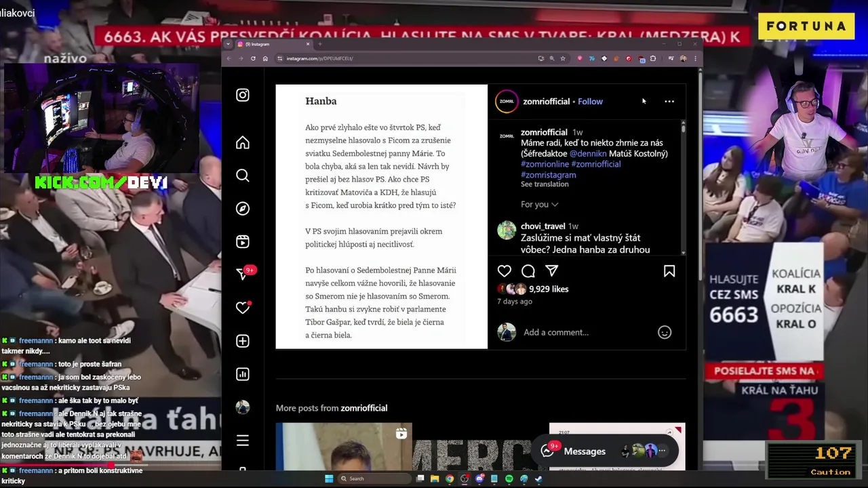Screen dimensions: 868x488
Task: Open the Explore compass icon
Action: coord(243,209)
